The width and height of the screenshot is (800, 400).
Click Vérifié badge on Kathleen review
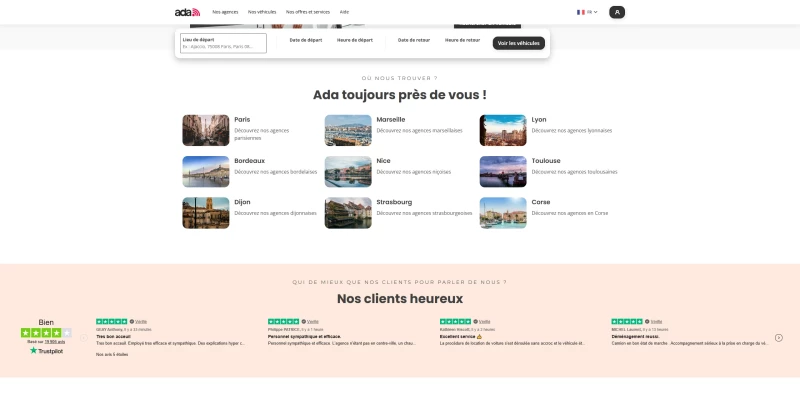(482, 321)
